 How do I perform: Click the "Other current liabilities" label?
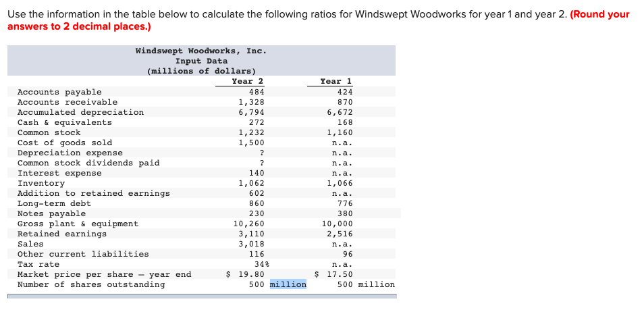[83, 254]
